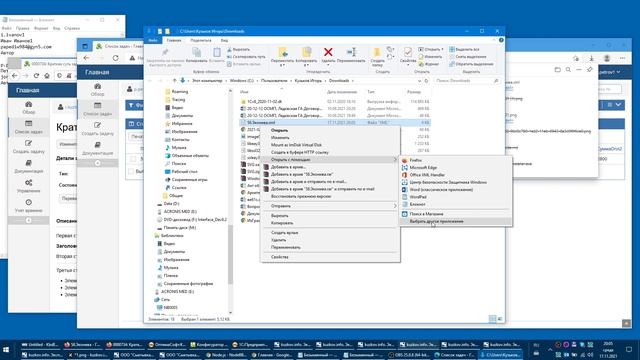Select 'Roaming' folder in navigation tree
Viewport: 640px width, 360px height.
180,92
